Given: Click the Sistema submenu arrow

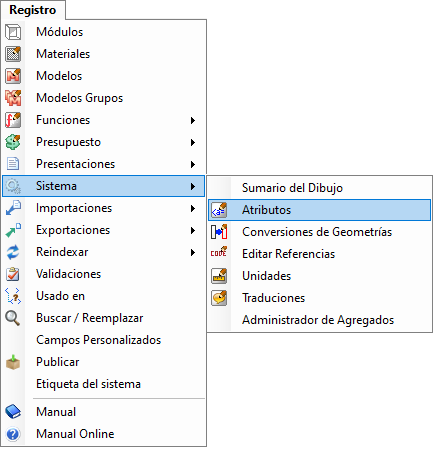Looking at the screenshot, I should [x=193, y=186].
